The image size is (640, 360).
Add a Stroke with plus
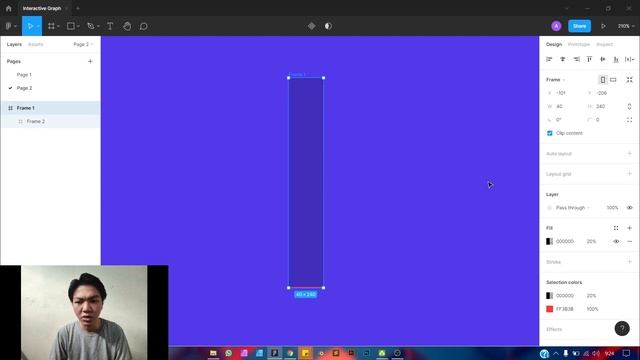(629, 262)
